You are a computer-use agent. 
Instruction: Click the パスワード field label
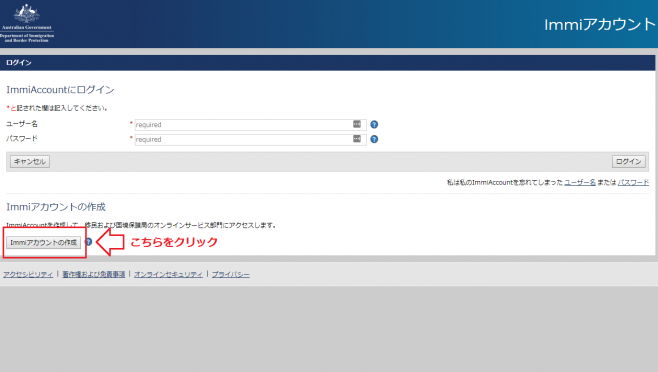pos(22,139)
